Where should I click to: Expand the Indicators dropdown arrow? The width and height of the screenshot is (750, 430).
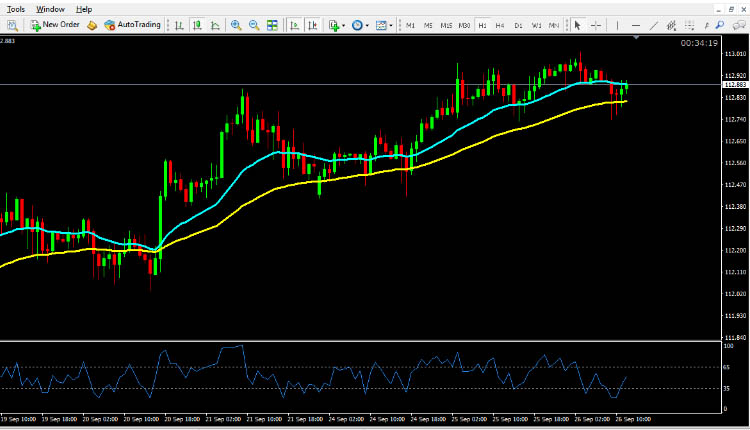pos(343,26)
